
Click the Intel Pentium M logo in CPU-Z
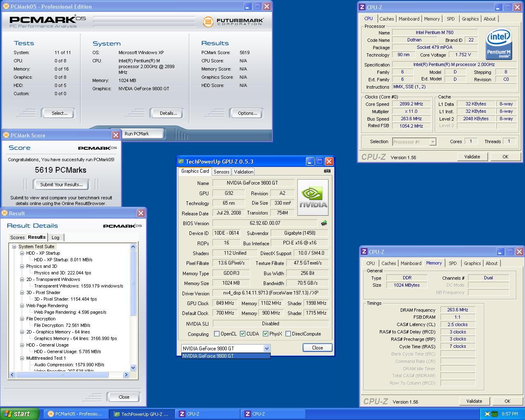[x=498, y=44]
